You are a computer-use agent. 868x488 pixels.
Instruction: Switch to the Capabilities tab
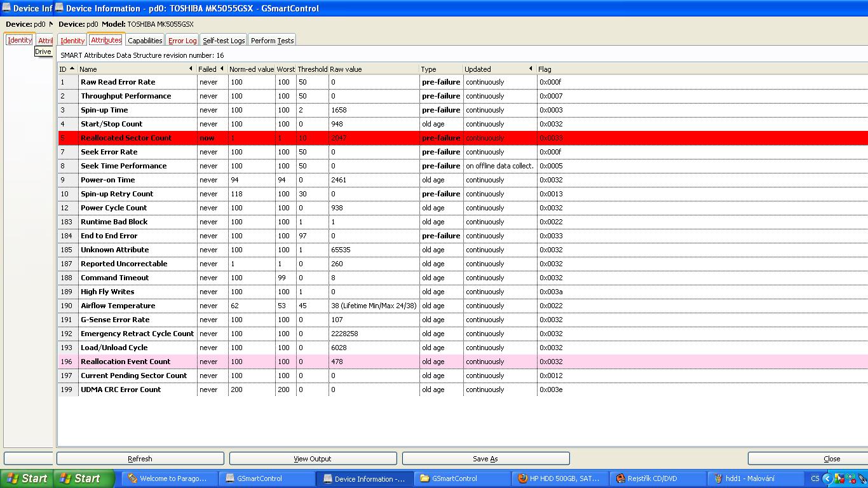pos(145,41)
